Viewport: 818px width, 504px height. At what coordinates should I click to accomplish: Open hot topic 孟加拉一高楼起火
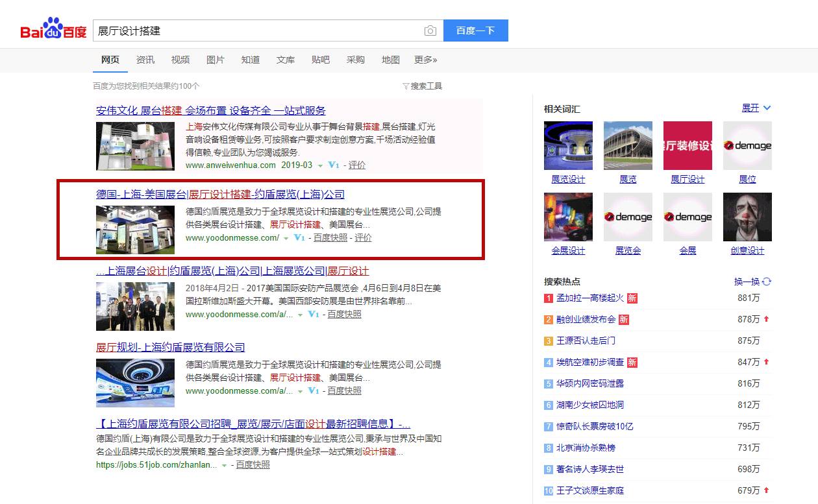coord(590,298)
